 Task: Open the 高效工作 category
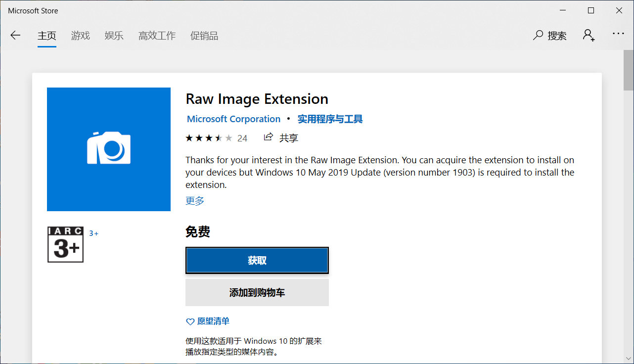coord(157,36)
